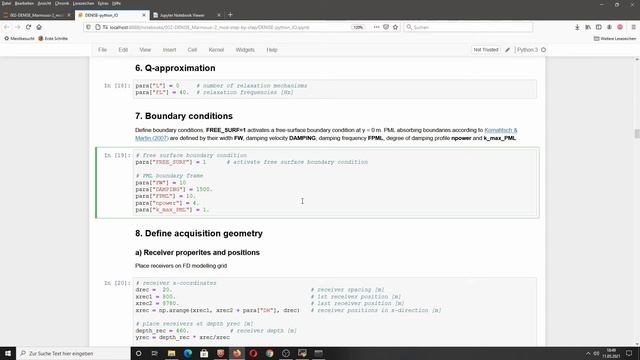Open the Windows Start menu
Viewport: 640px width, 360px height.
click(x=8, y=353)
